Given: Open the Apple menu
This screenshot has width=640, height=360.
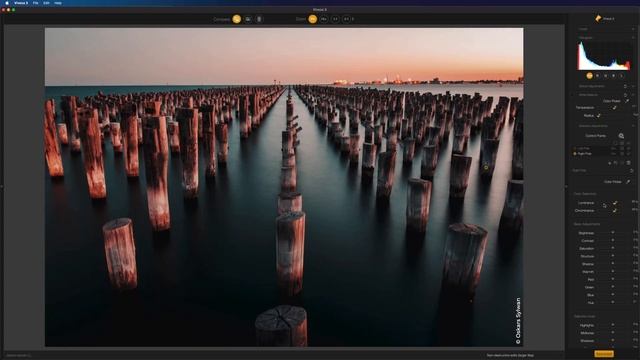Looking at the screenshot, I should 7,3.
